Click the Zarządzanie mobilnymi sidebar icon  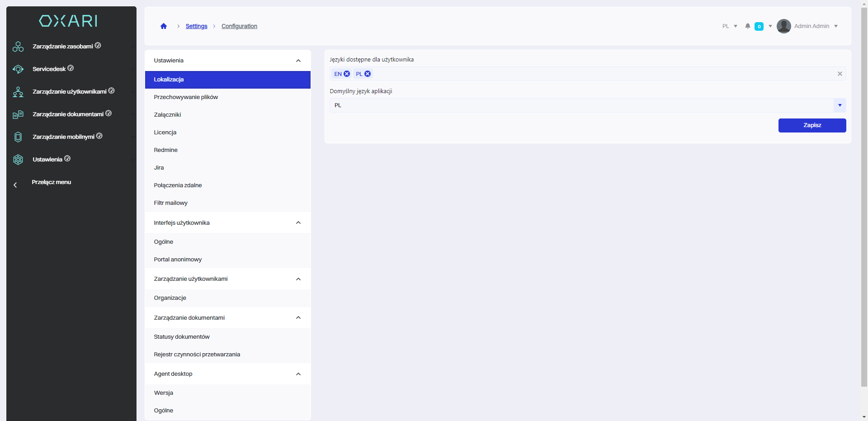pyautogui.click(x=18, y=137)
